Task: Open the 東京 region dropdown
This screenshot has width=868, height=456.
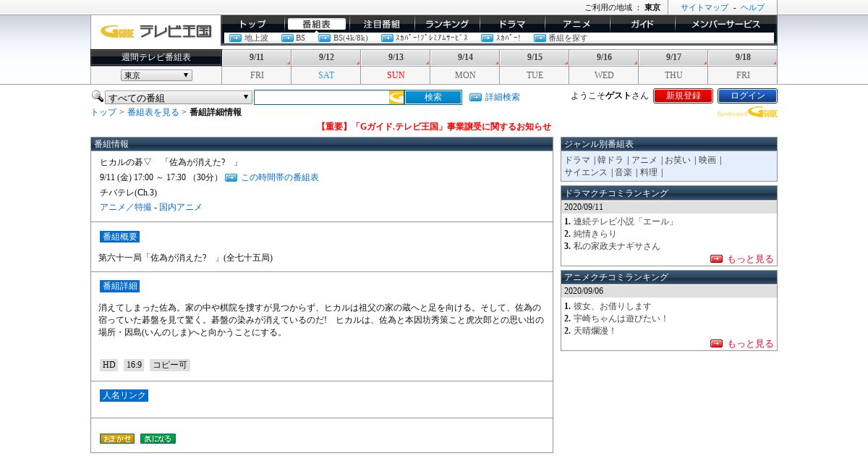Action: pos(156,75)
